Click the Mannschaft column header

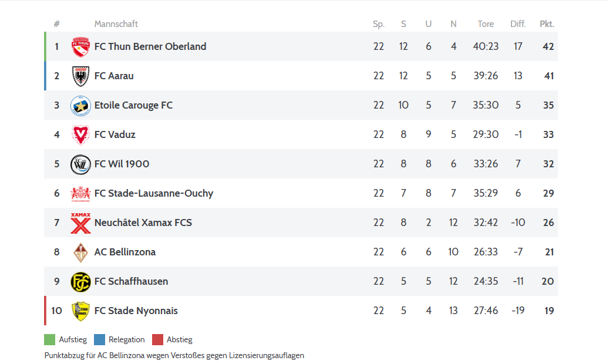pyautogui.click(x=116, y=24)
